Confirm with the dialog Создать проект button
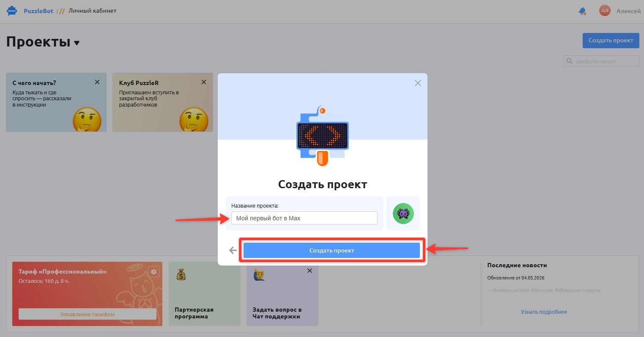This screenshot has width=644, height=337. point(332,250)
